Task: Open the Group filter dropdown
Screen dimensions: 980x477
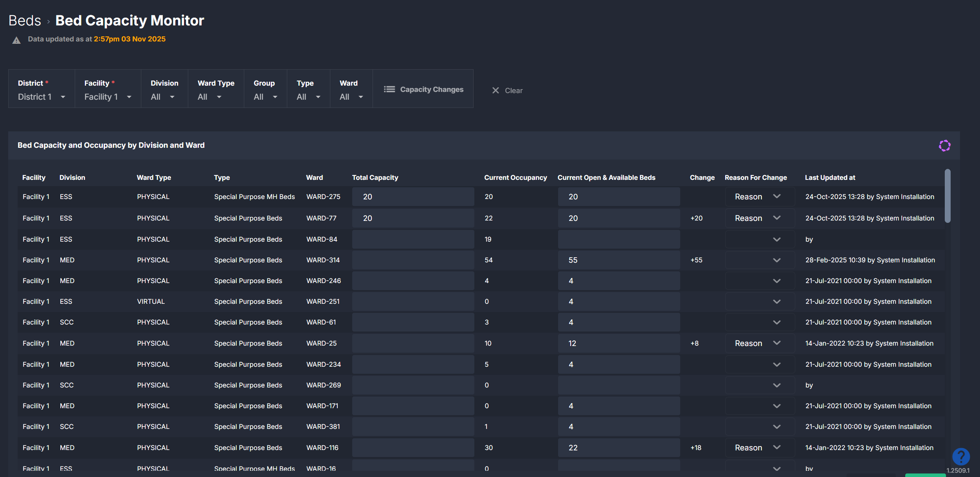Action: 265,97
